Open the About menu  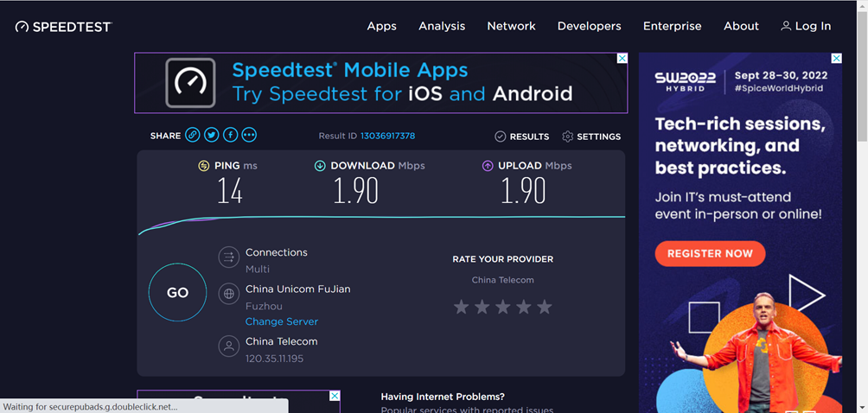click(x=741, y=26)
